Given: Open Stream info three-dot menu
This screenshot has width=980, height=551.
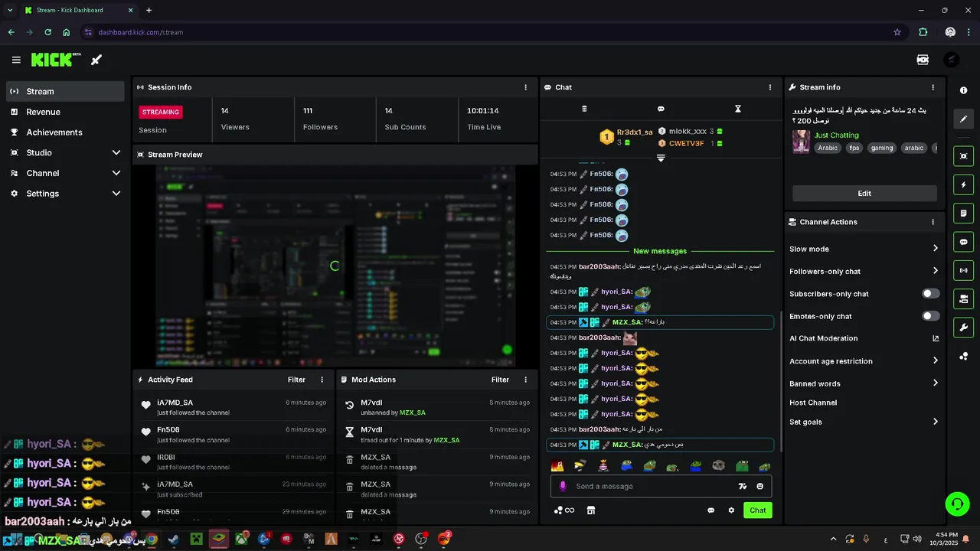Looking at the screenshot, I should [933, 87].
